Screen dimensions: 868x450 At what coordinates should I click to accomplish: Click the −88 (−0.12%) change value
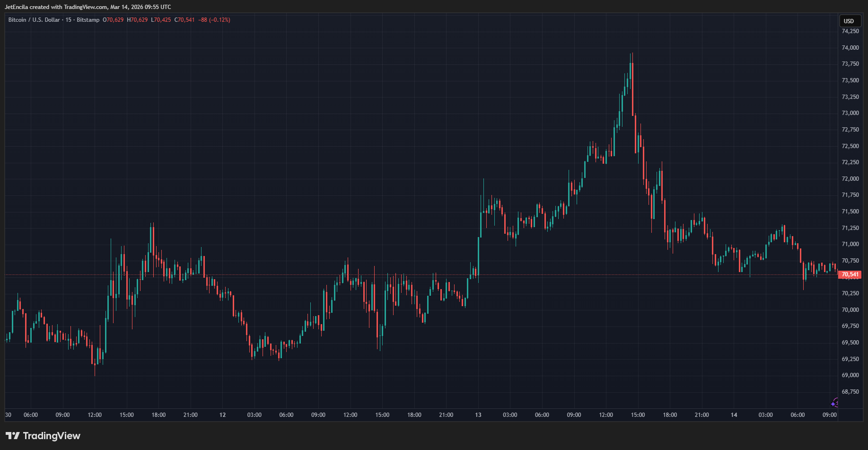tap(214, 20)
